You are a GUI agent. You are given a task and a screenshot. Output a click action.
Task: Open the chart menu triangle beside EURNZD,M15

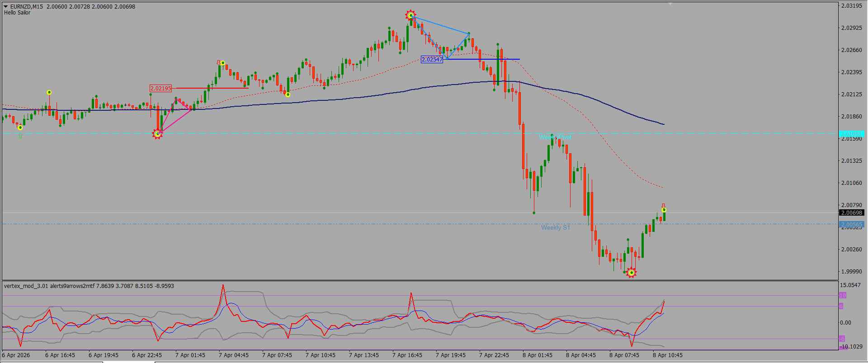pyautogui.click(x=6, y=6)
